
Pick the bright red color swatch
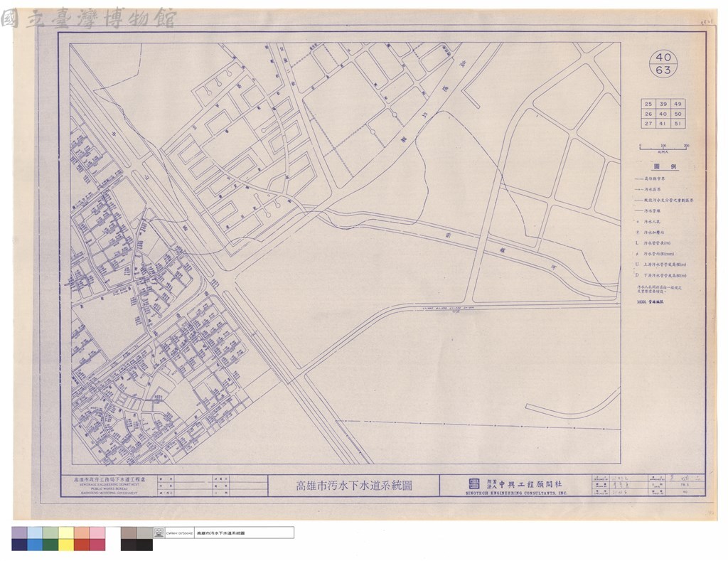tap(81, 545)
